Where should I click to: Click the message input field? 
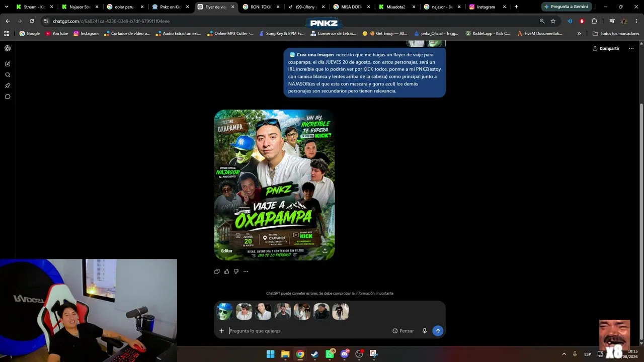pos(308,331)
